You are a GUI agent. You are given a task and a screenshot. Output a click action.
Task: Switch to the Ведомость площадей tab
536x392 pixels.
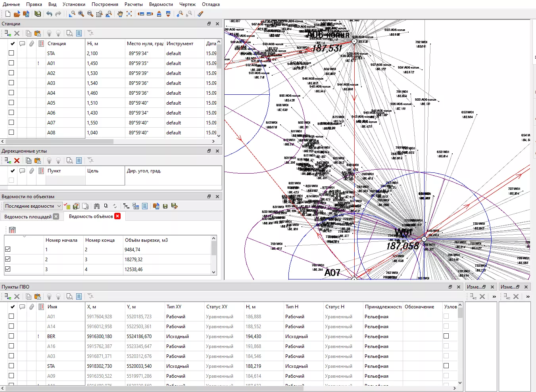[28, 216]
